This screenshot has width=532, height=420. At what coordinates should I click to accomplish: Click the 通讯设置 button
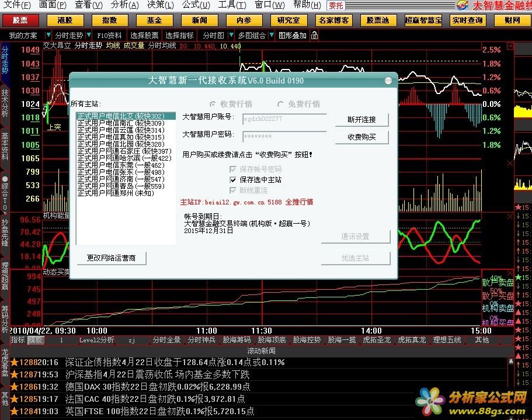click(355, 237)
